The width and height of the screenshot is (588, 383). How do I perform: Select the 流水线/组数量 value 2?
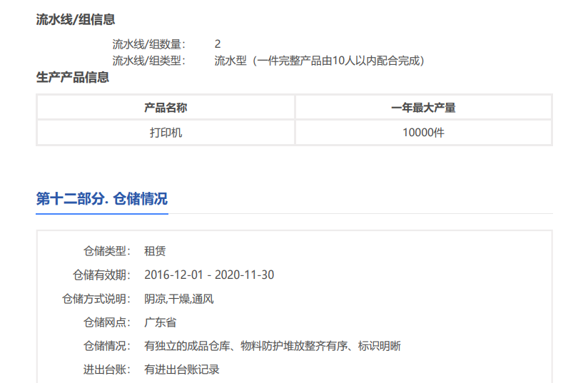[x=218, y=44]
